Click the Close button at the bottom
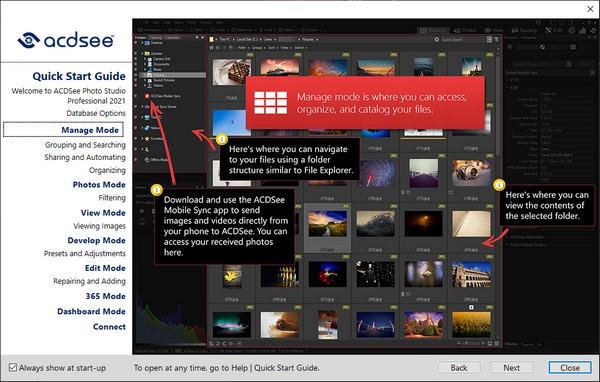Image resolution: width=600 pixels, height=382 pixels. click(x=570, y=368)
